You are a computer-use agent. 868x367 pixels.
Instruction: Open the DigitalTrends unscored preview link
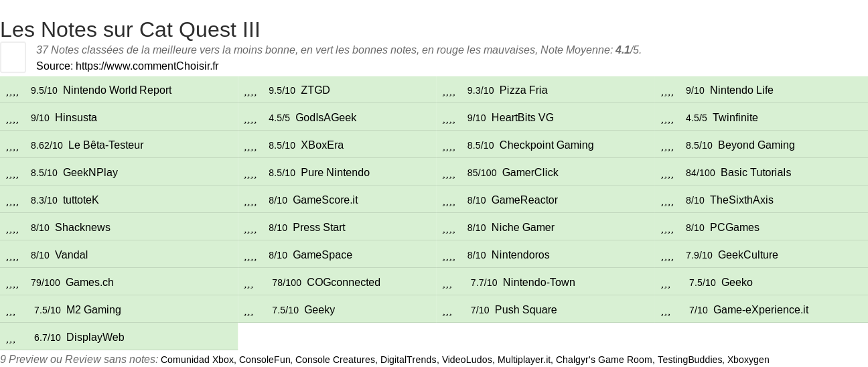408,360
